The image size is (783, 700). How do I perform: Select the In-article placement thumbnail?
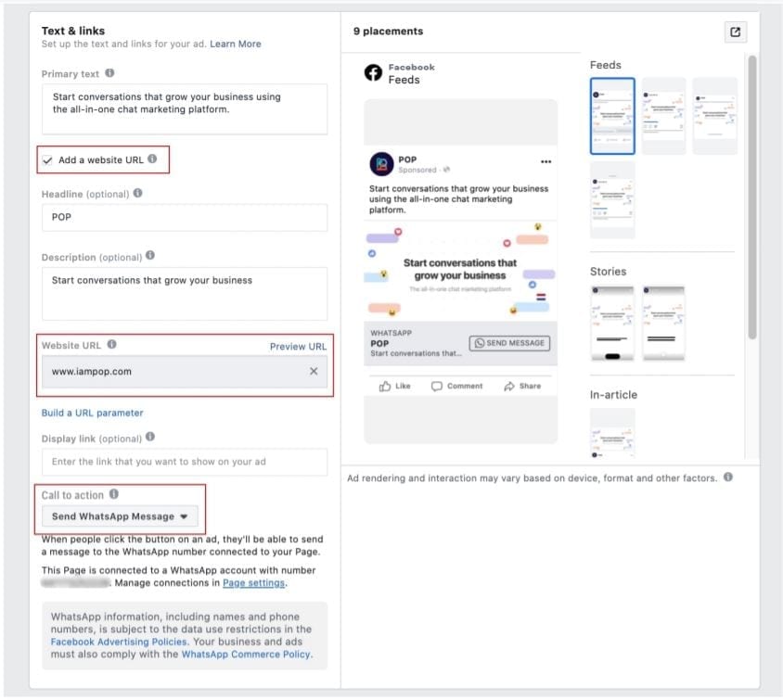pos(612,433)
